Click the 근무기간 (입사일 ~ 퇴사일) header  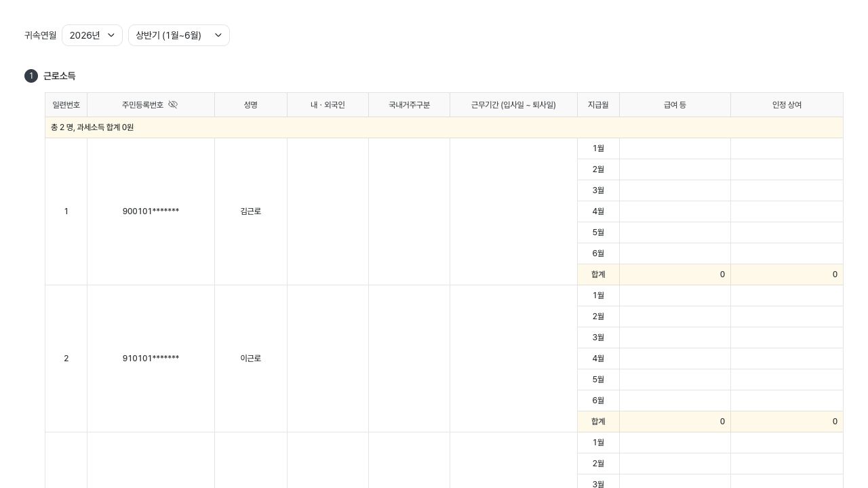click(x=513, y=105)
